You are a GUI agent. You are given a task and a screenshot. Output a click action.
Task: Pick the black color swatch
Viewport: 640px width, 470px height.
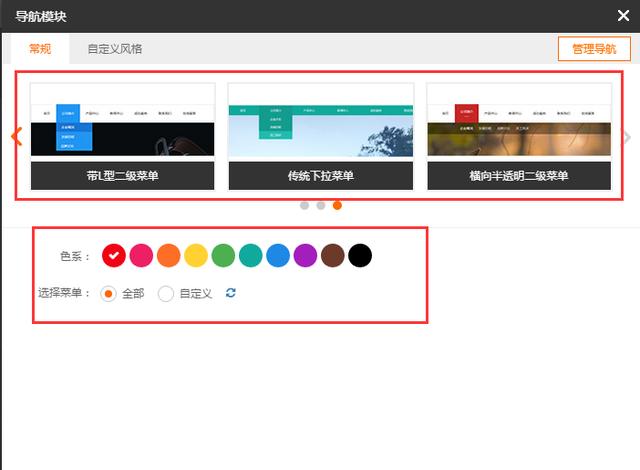(360, 256)
